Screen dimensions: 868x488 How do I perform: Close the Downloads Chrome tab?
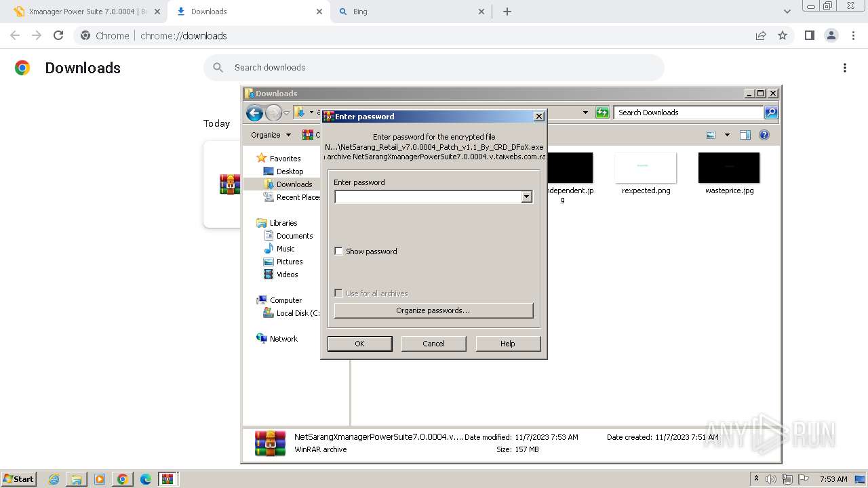click(319, 12)
